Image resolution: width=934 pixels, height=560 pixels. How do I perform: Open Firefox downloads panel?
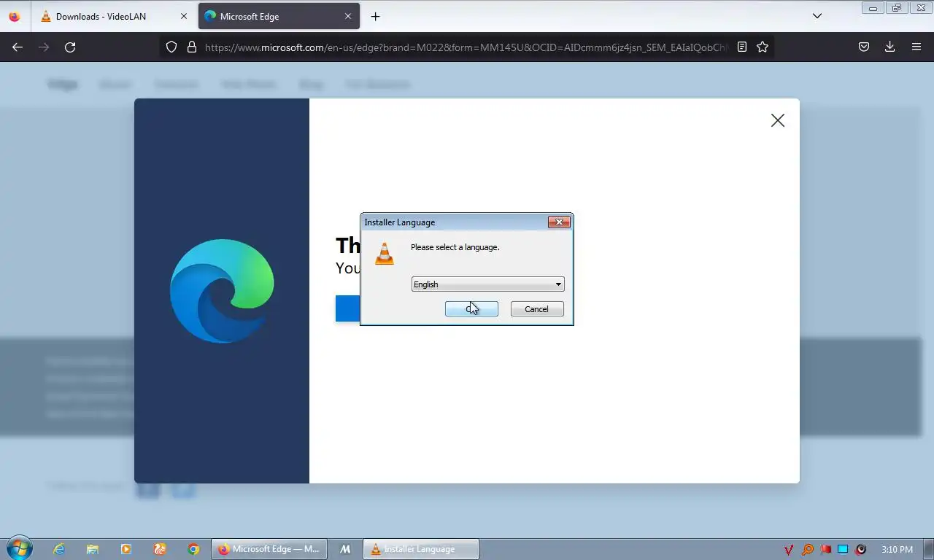click(889, 47)
